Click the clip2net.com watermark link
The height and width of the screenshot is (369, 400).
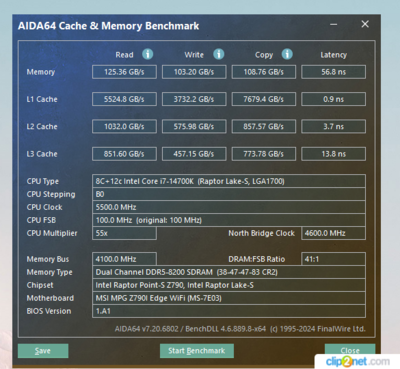click(358, 361)
